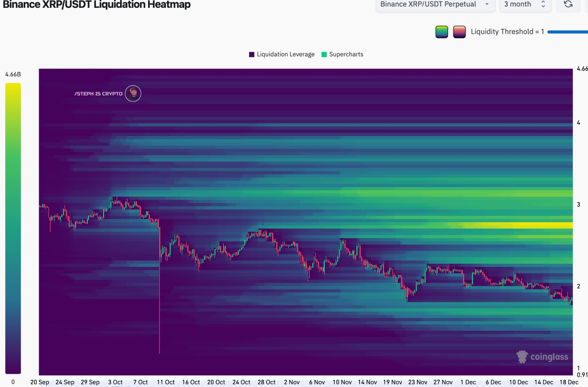Screen dimensions: 588x387
Task: Open the Binance XRP/USDT Perpetual pair dropdown
Action: point(435,4)
